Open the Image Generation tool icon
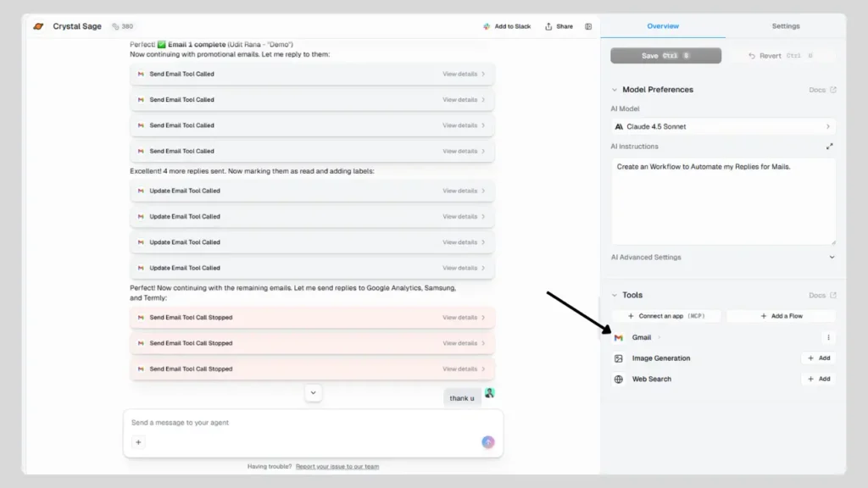Screen dimensions: 868x488 [x=620, y=358]
